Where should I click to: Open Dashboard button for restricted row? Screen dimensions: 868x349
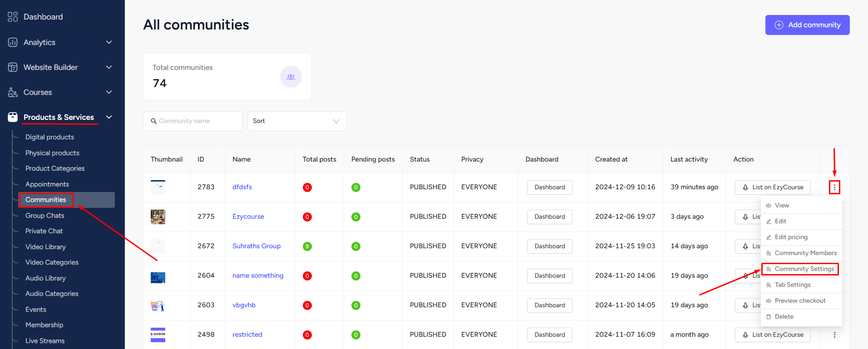point(550,334)
